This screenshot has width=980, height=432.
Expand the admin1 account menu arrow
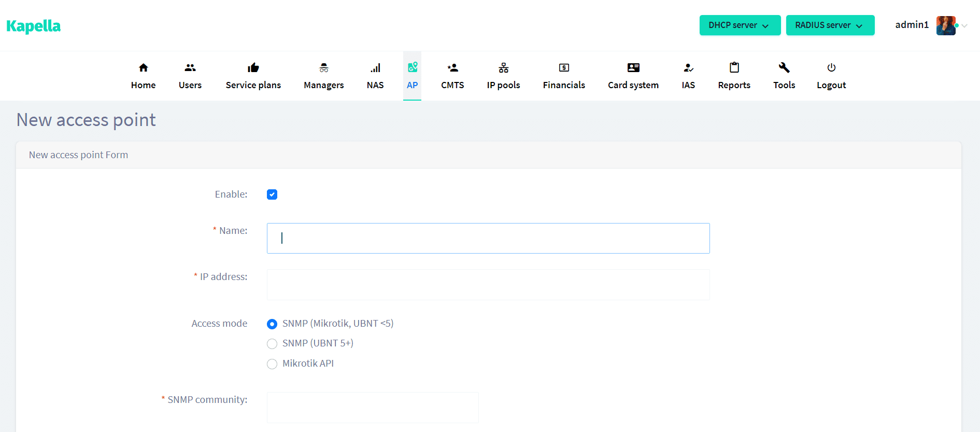[x=964, y=26]
